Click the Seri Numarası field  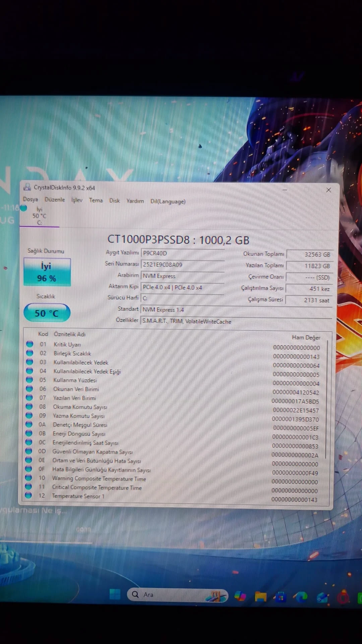[183, 265]
